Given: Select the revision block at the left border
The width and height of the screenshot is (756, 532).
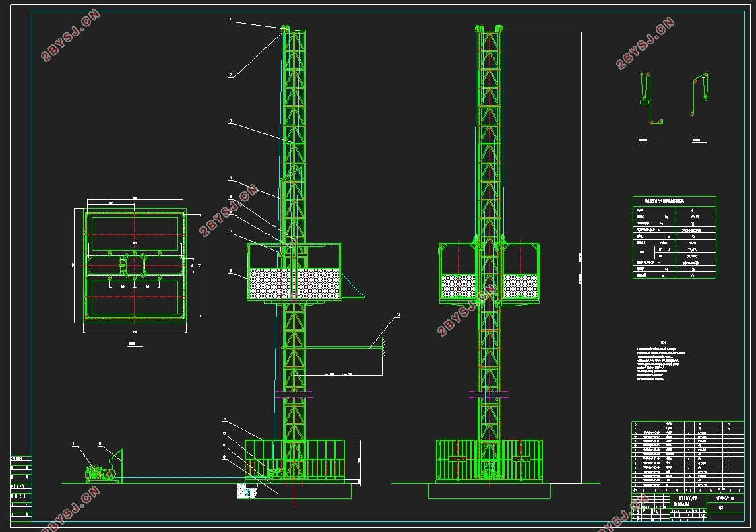Looking at the screenshot, I should (x=21, y=488).
